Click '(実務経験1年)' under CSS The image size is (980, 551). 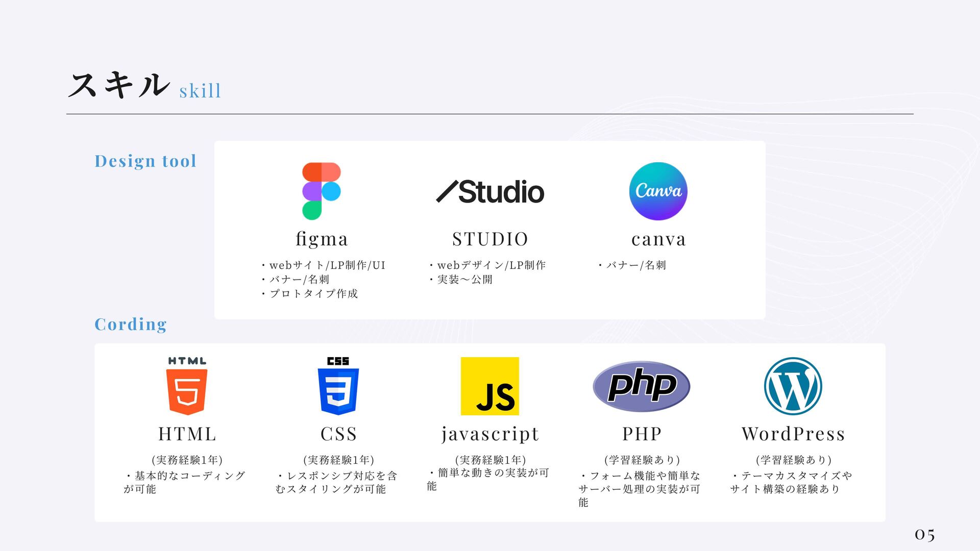coord(338,460)
